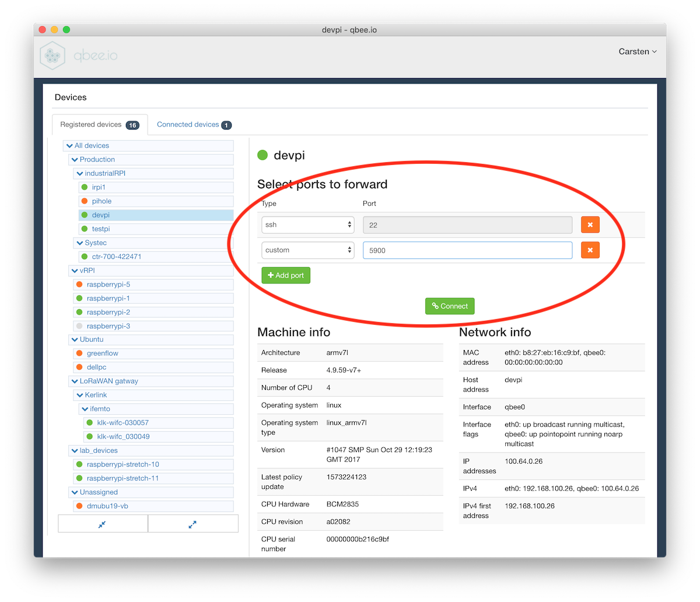Click the Connect button
700x602 pixels.
[x=450, y=306]
